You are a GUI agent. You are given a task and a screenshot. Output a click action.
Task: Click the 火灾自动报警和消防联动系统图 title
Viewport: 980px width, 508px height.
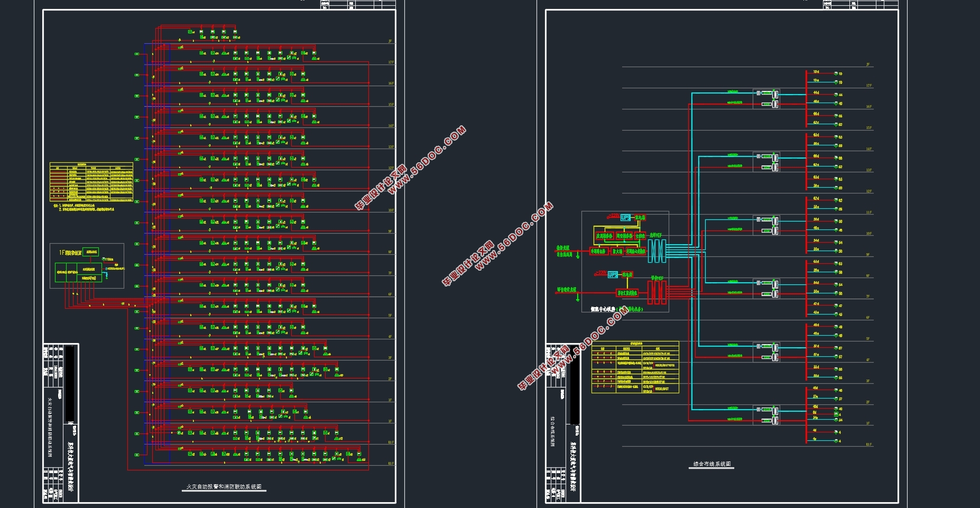pos(224,486)
